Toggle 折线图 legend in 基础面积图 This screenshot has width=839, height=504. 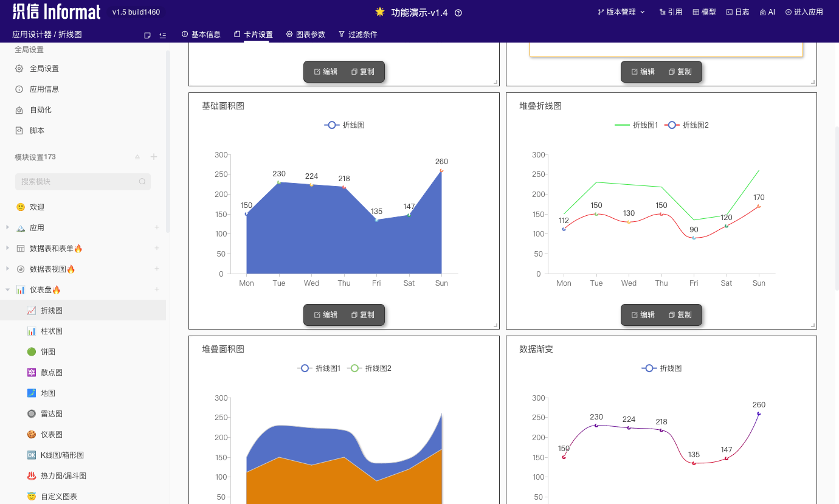(344, 125)
